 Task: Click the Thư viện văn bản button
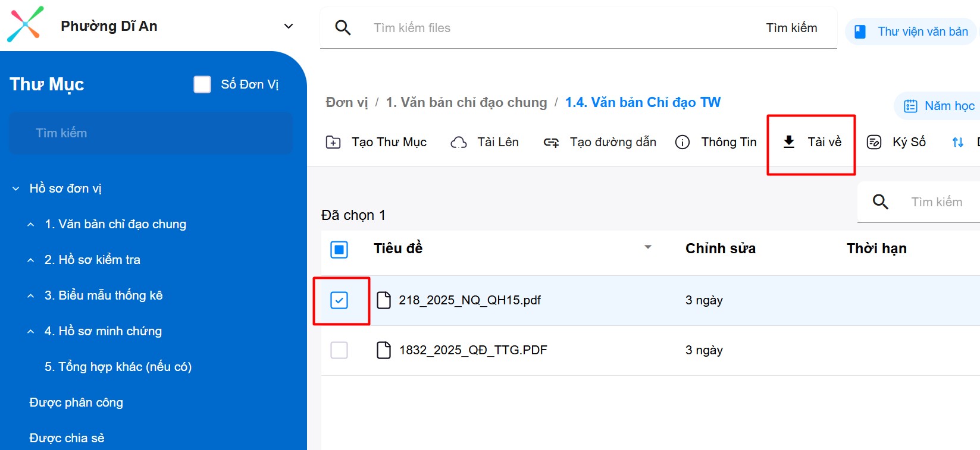[912, 32]
